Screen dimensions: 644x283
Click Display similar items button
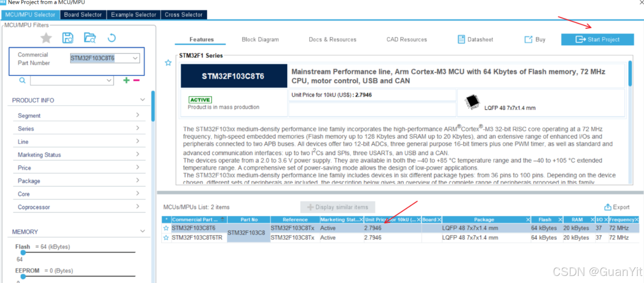[337, 207]
